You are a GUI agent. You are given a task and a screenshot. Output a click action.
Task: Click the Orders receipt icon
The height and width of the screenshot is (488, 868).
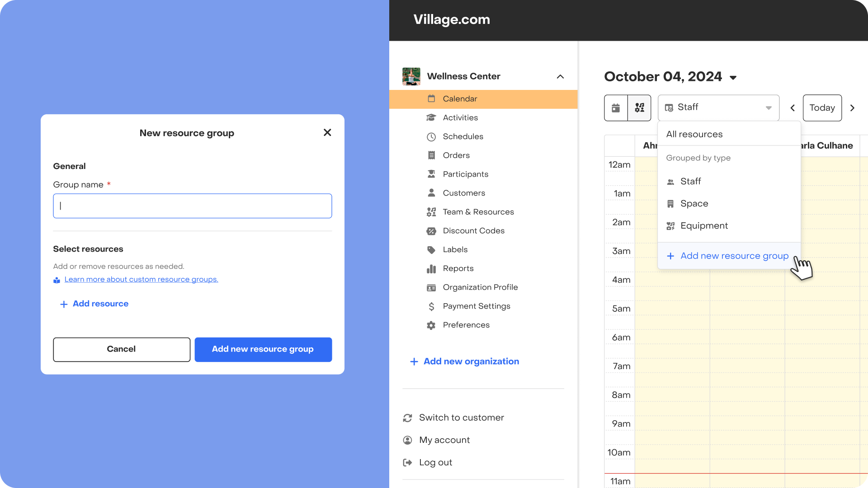pos(431,155)
